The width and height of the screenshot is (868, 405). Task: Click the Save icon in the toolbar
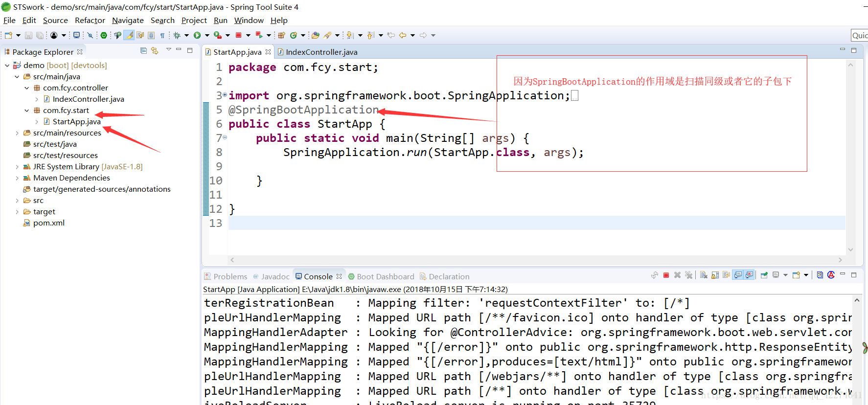point(28,35)
